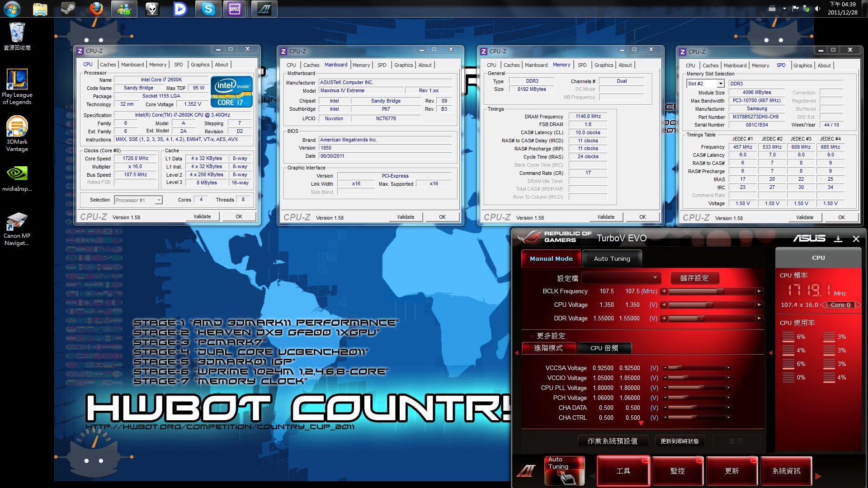
Task: Select the AI Suite taskbar button
Action: [x=264, y=9]
